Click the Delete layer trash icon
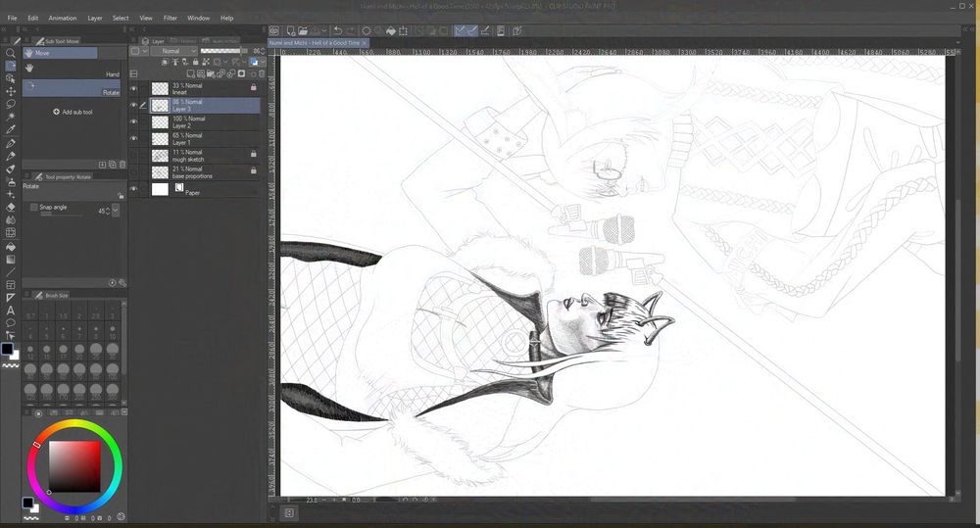The width and height of the screenshot is (980, 528). coord(262,73)
